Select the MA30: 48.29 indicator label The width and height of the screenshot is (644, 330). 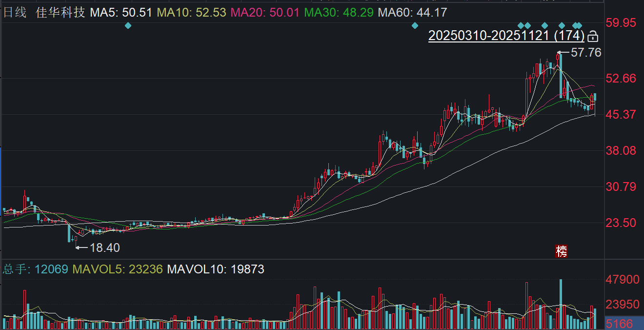[x=339, y=13]
